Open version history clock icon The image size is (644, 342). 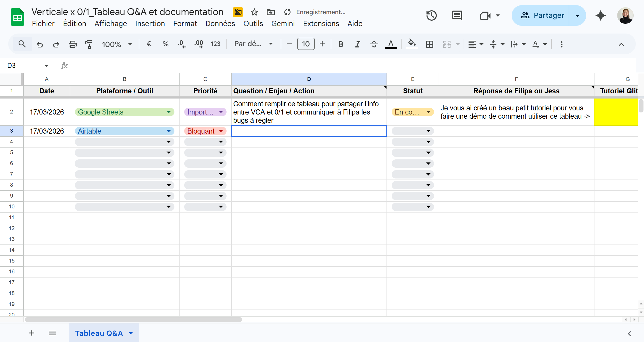[x=431, y=15]
